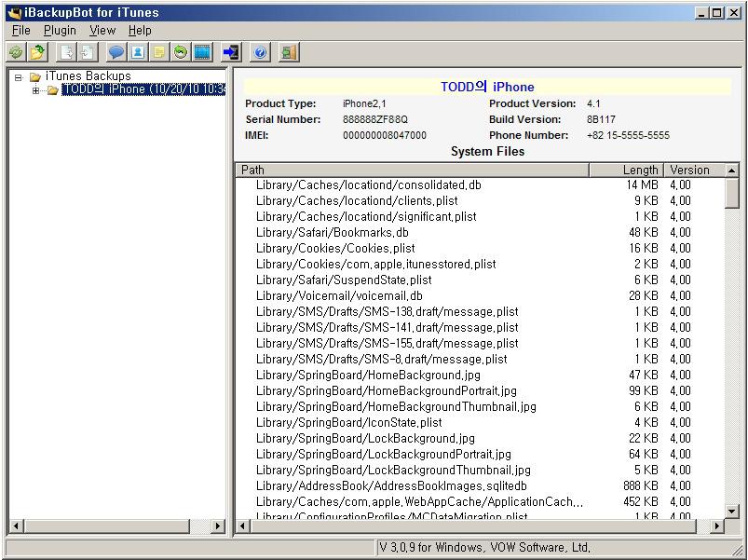Open the View menu

click(102, 31)
